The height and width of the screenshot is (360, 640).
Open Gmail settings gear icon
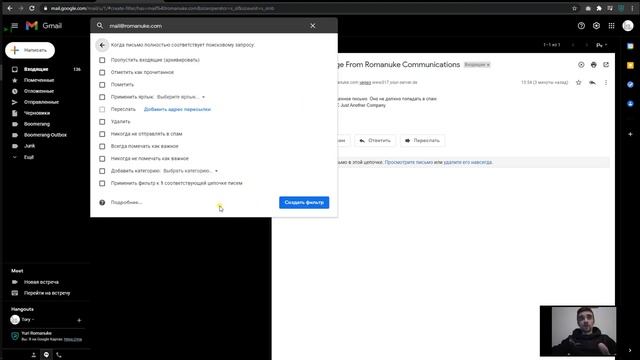tap(596, 26)
